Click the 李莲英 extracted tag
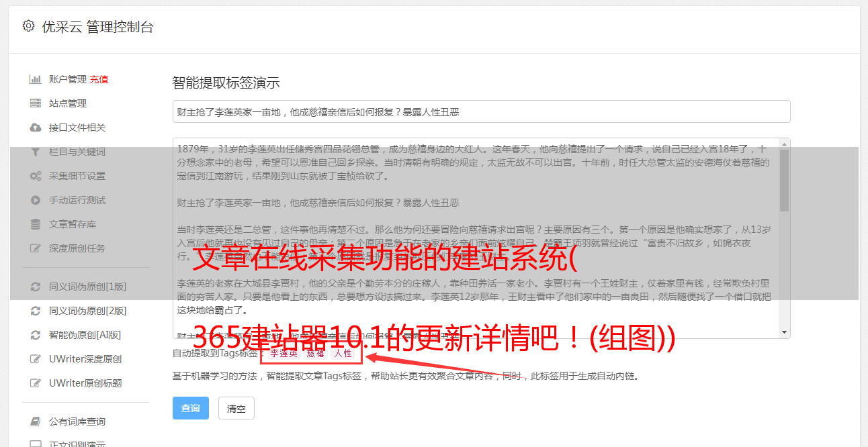This screenshot has height=447, width=868. (x=284, y=353)
